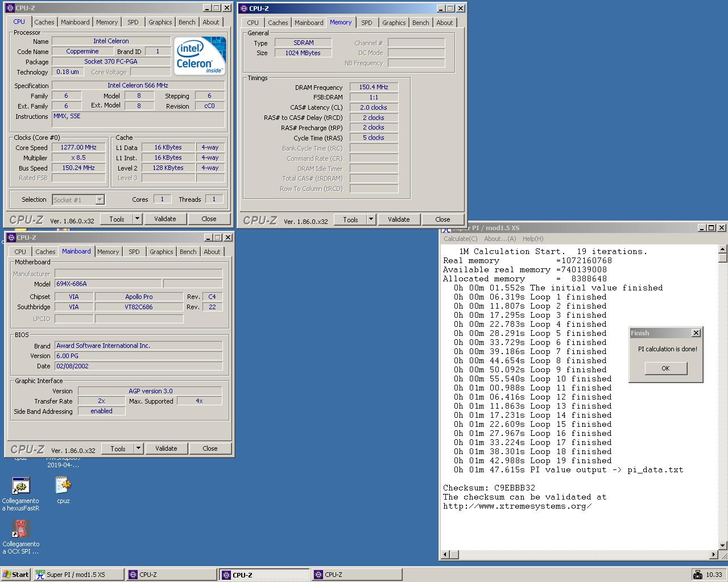Click the taskbar clock showing 10.33
The image size is (728, 582).
(x=714, y=575)
